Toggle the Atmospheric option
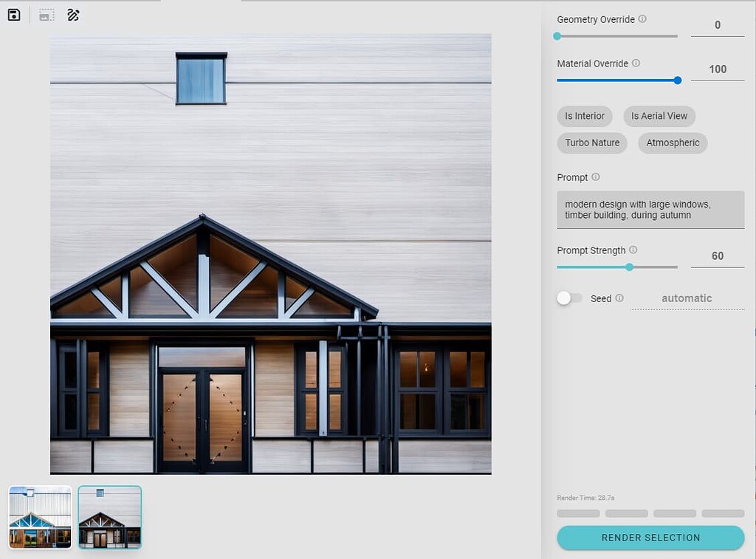The width and height of the screenshot is (756, 559). click(x=672, y=143)
